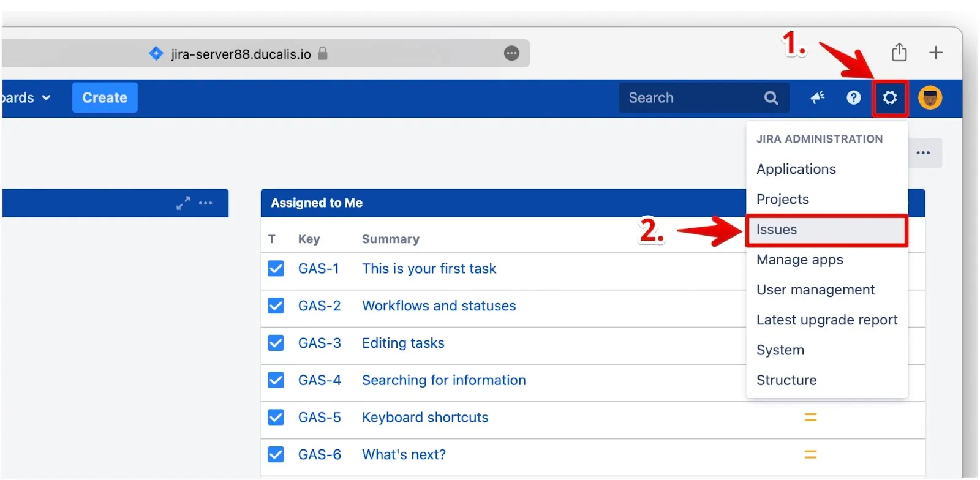Open left gadget more options menu
This screenshot has width=980, height=480.
click(206, 203)
